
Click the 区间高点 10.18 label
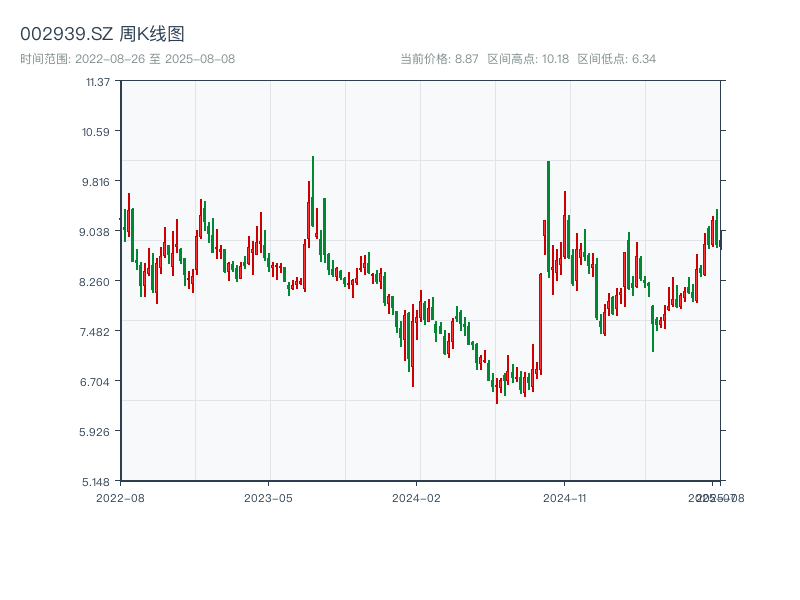(x=528, y=59)
